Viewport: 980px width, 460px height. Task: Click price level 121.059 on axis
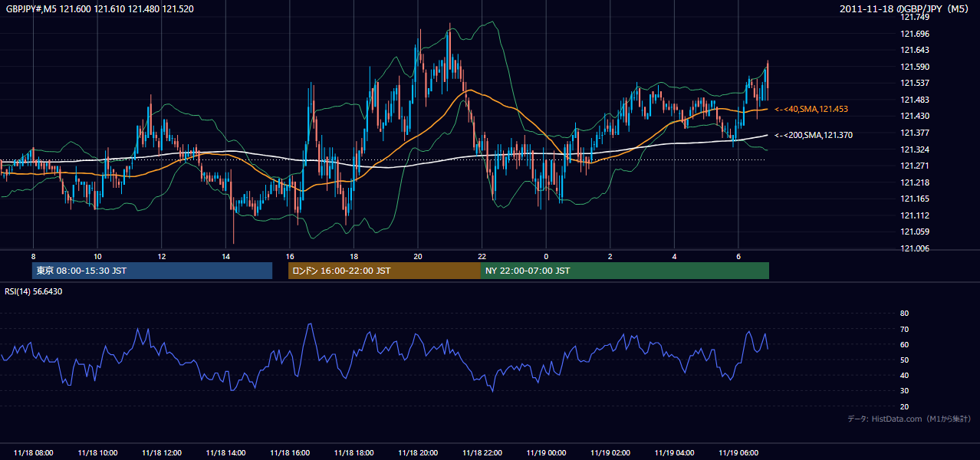915,232
